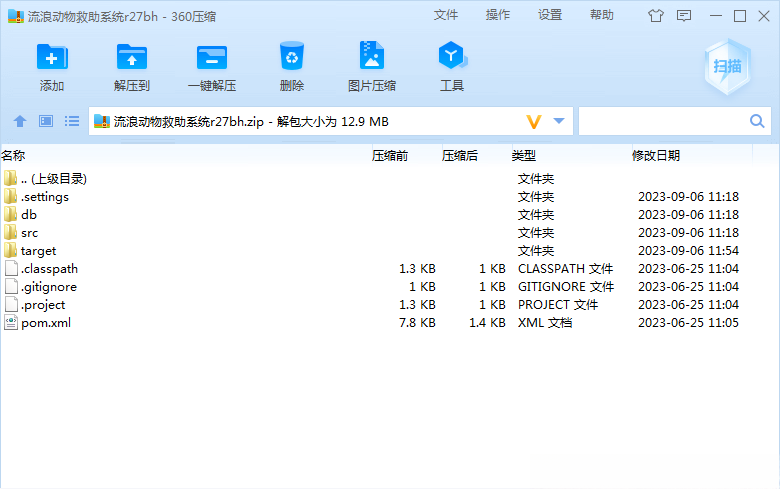The height and width of the screenshot is (489, 780).
Task: Click the .classpath file icon
Action: [x=11, y=269]
